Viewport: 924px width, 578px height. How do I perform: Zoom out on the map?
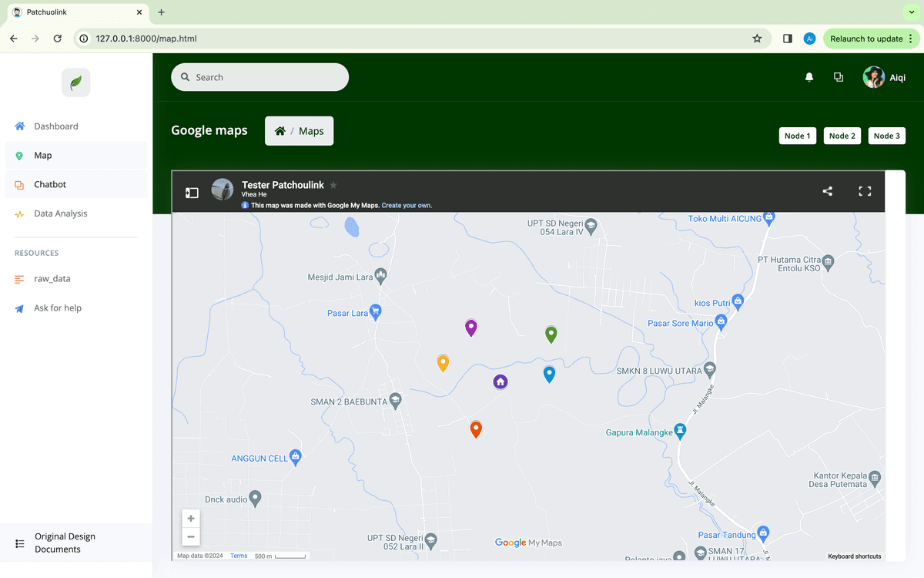pos(191,537)
